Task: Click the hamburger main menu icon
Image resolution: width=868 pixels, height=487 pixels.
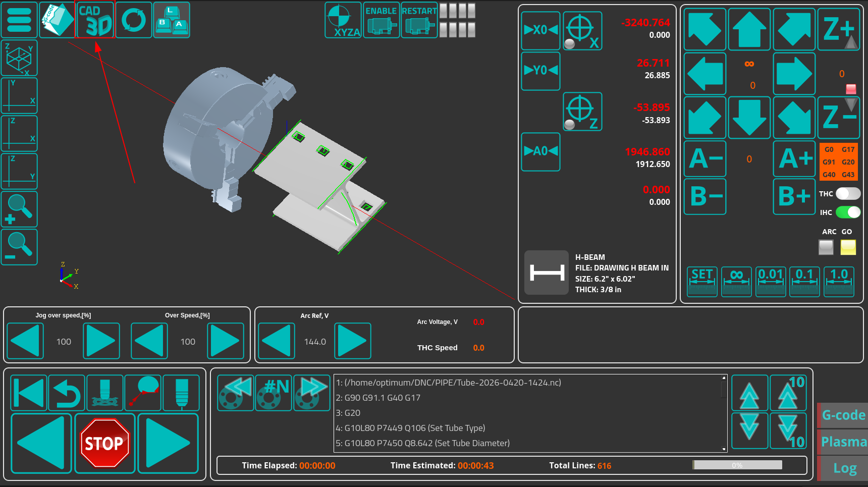Action: (19, 20)
